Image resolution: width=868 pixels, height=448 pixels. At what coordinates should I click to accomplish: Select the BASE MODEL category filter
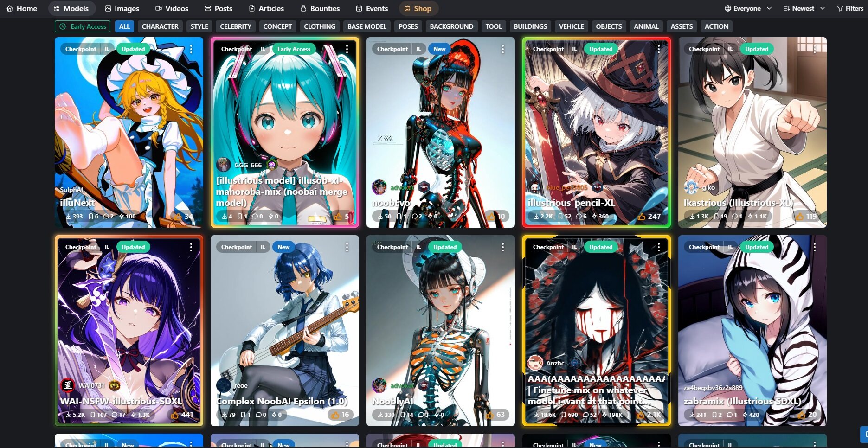coord(367,26)
